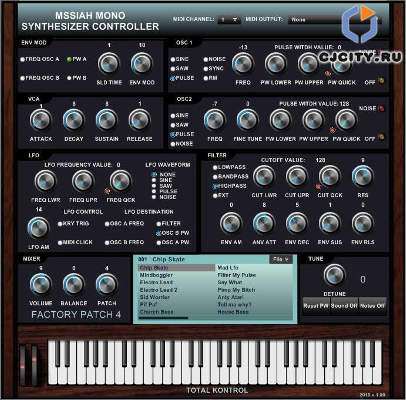Select PW A in ENV MOD
The image size is (406, 400).
tap(77, 59)
